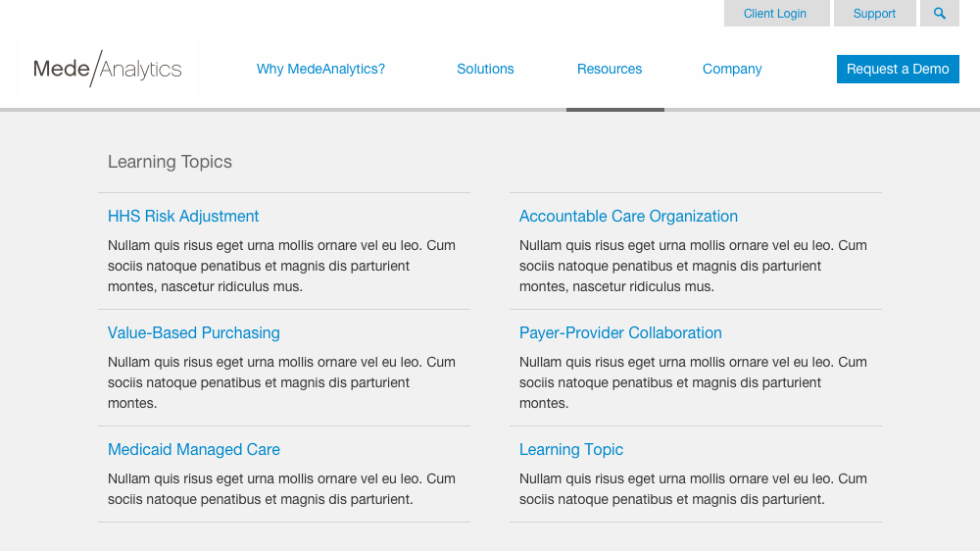Screen dimensions: 980x551
Task: Open the Learning Topic link
Action: (x=571, y=450)
